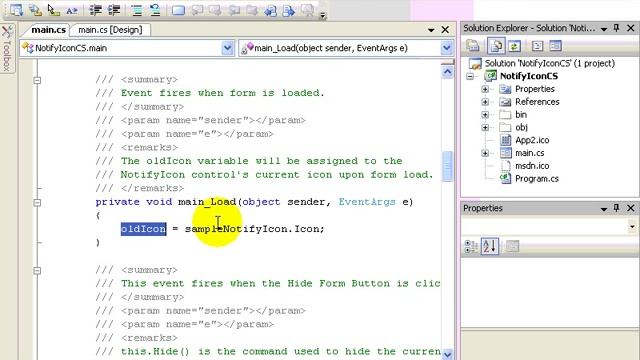This screenshot has width=640, height=360.
Task: Switch Properties to Alphabetical view
Action: click(490, 246)
